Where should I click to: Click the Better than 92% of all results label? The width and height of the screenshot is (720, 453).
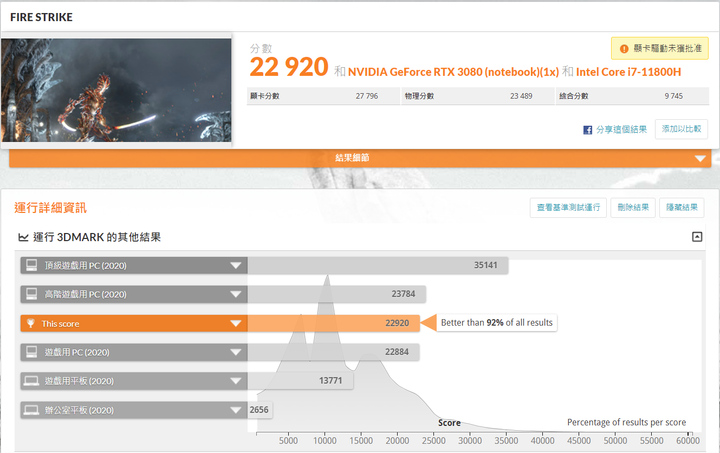point(496,323)
